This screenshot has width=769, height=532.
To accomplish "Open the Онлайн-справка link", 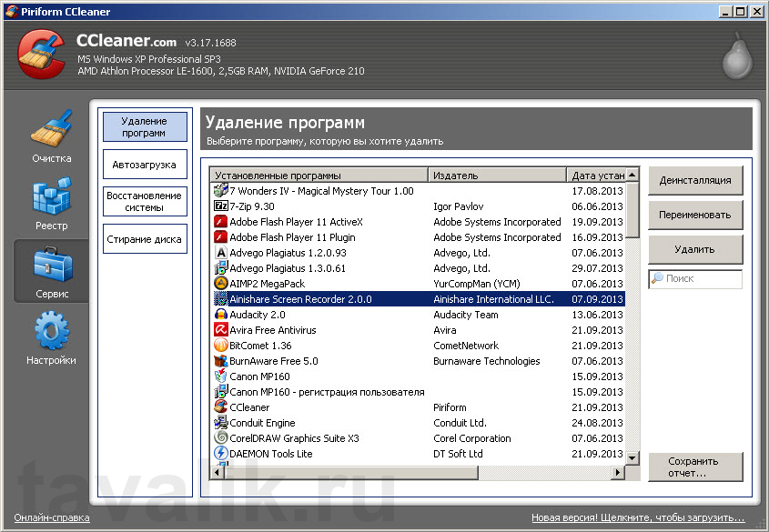I will coord(52,517).
